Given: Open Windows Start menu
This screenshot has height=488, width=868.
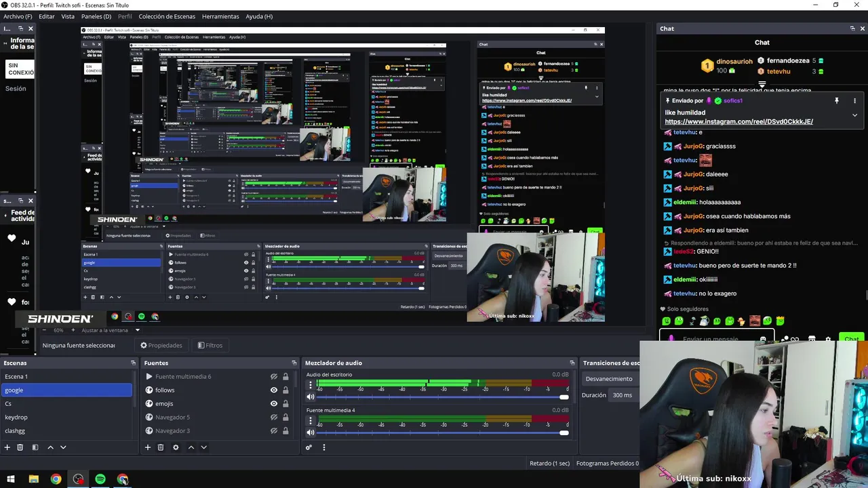Looking at the screenshot, I should click(x=11, y=479).
